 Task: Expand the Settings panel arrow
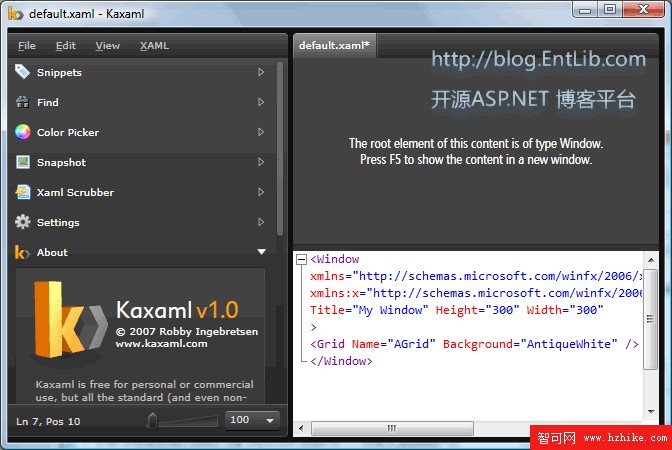pyautogui.click(x=261, y=222)
